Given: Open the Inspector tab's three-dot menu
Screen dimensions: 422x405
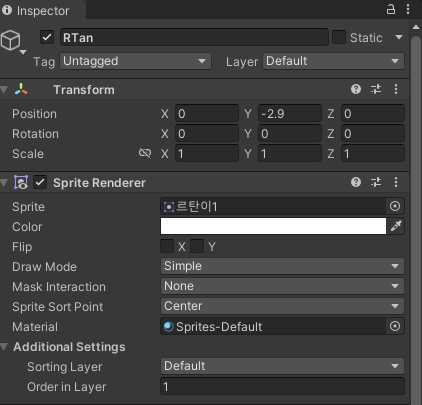Looking at the screenshot, I should pyautogui.click(x=408, y=9).
